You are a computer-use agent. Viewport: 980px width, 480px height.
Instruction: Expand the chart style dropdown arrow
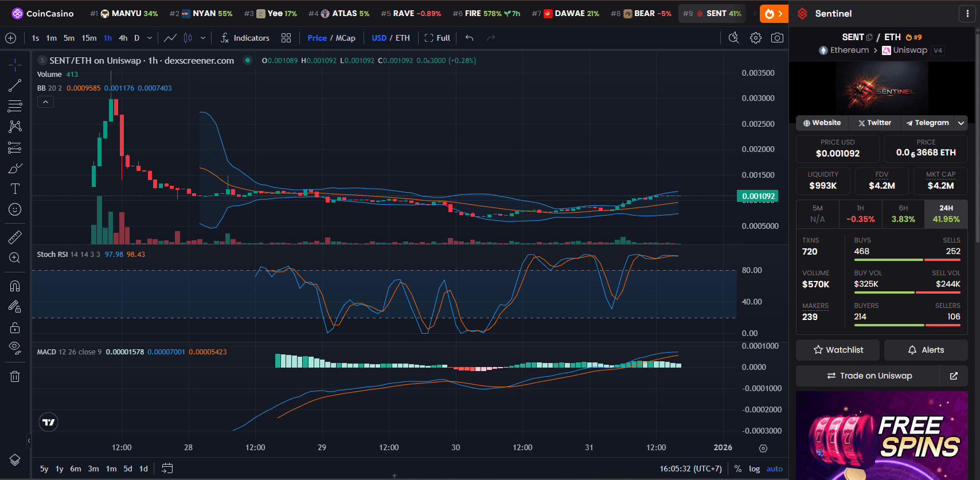(x=203, y=38)
